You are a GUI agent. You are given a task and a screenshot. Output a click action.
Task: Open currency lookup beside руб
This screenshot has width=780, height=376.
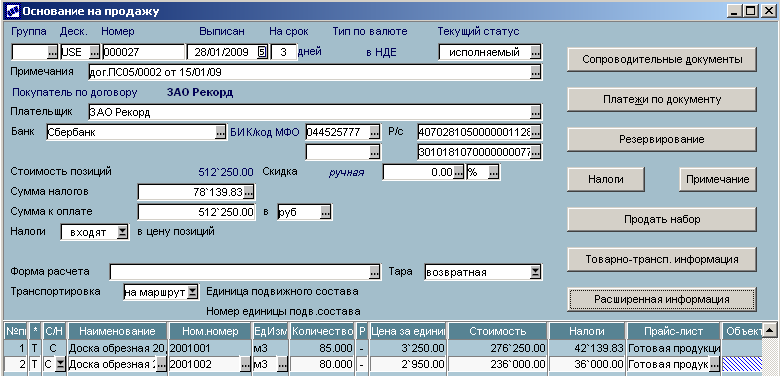click(x=325, y=212)
